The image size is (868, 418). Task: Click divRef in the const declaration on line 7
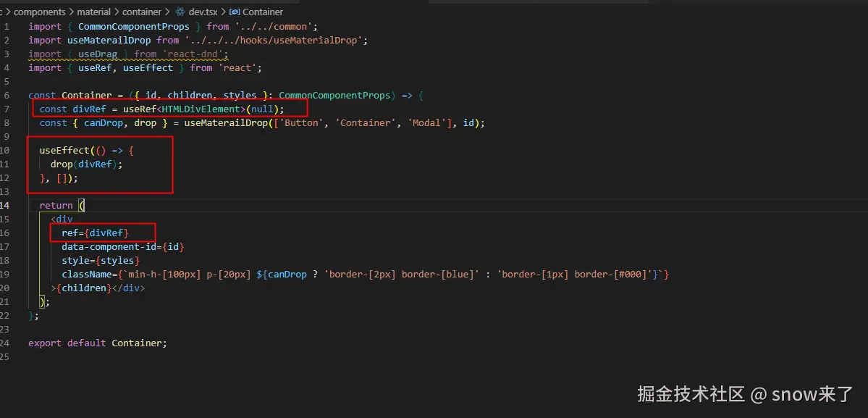(x=89, y=109)
